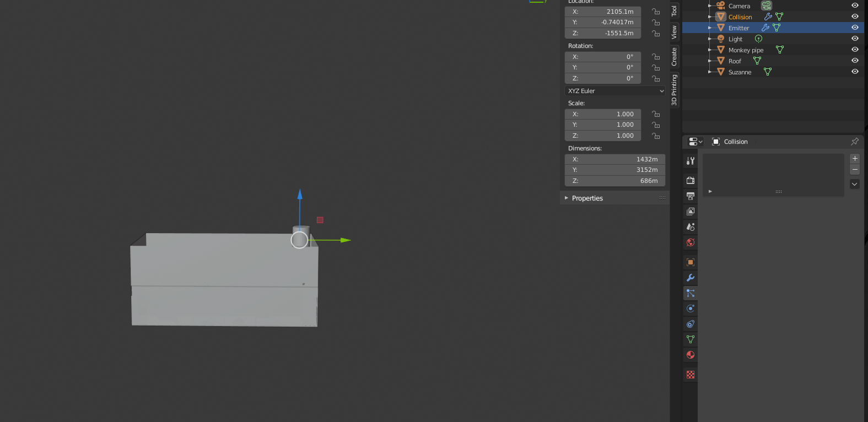Toggle the pin icon in properties header
868x422 pixels.
[x=855, y=142]
